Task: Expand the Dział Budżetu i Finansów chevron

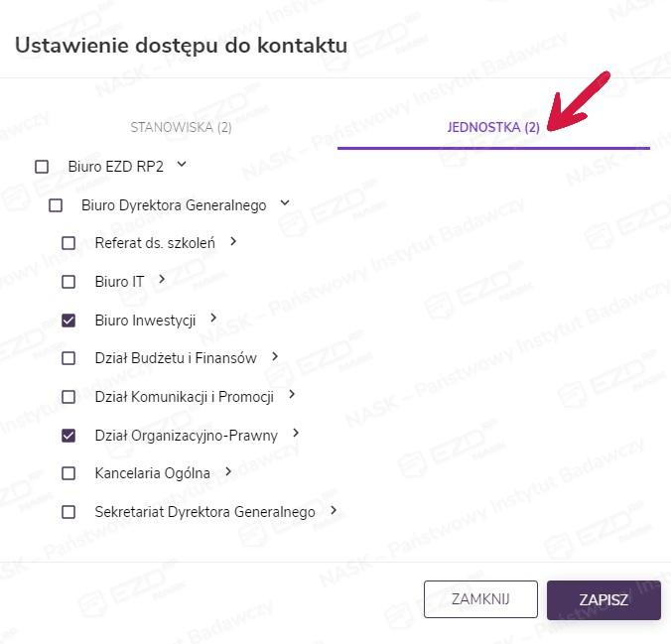Action: point(275,356)
